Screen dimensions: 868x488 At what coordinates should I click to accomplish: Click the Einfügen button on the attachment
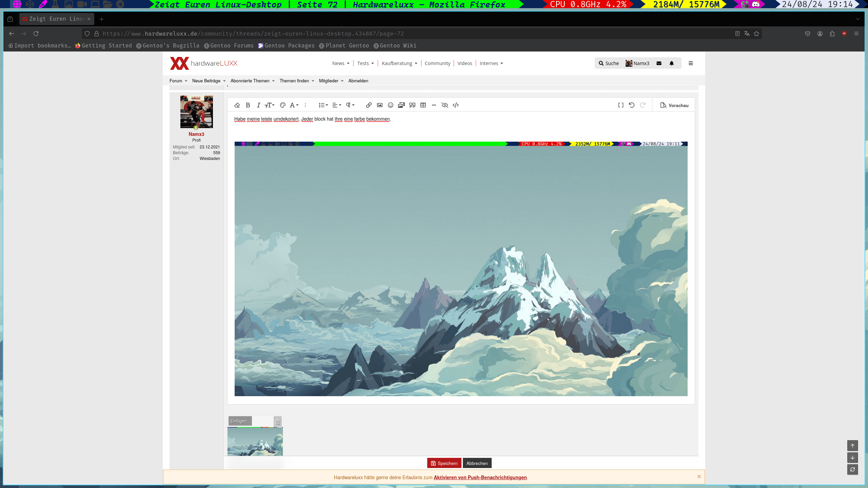[x=240, y=421]
